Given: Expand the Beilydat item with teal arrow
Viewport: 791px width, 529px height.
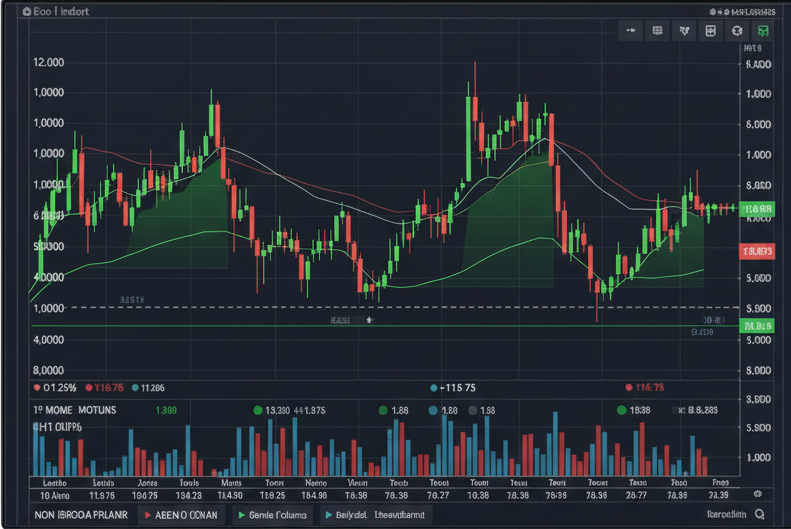Looking at the screenshot, I should coord(328,515).
